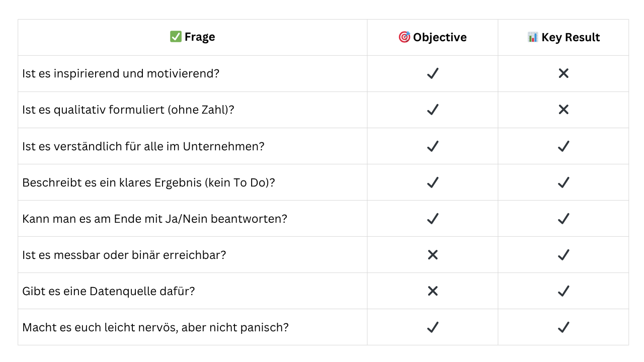This screenshot has height=362, width=644.
Task: Click the bar chart icon beside Key Result
Action: coord(533,37)
